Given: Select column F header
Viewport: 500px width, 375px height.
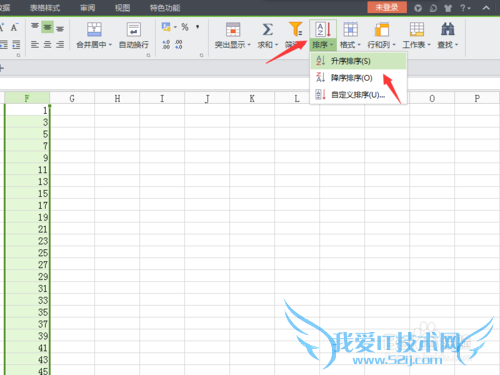Looking at the screenshot, I should point(27,98).
